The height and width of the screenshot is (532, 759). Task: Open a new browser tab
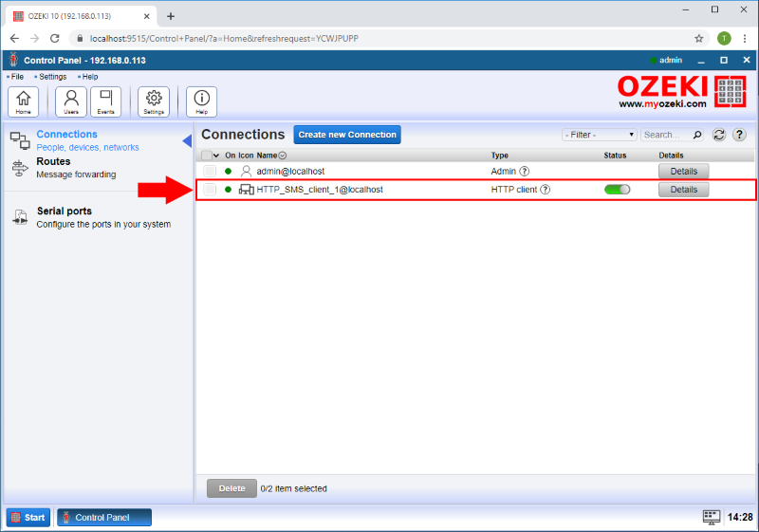(x=171, y=16)
